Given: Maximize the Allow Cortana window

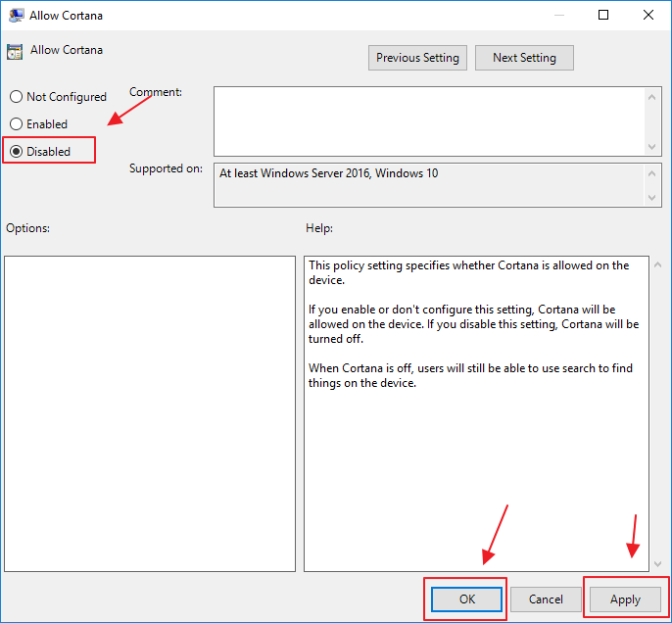Looking at the screenshot, I should pyautogui.click(x=603, y=15).
